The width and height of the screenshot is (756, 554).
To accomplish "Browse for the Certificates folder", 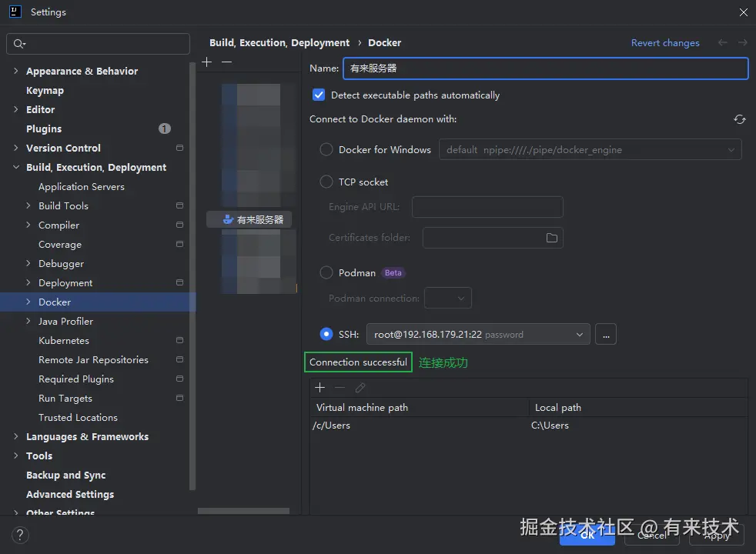I will click(x=551, y=238).
